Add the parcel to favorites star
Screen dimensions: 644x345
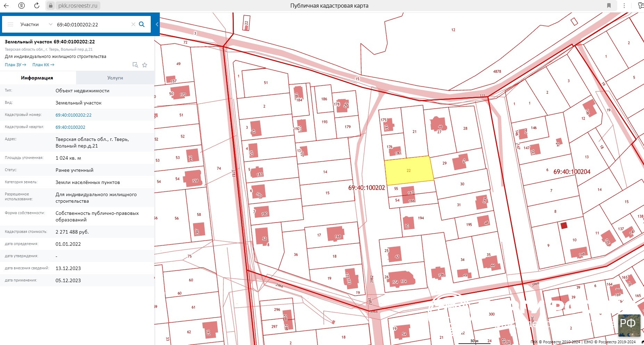click(145, 65)
